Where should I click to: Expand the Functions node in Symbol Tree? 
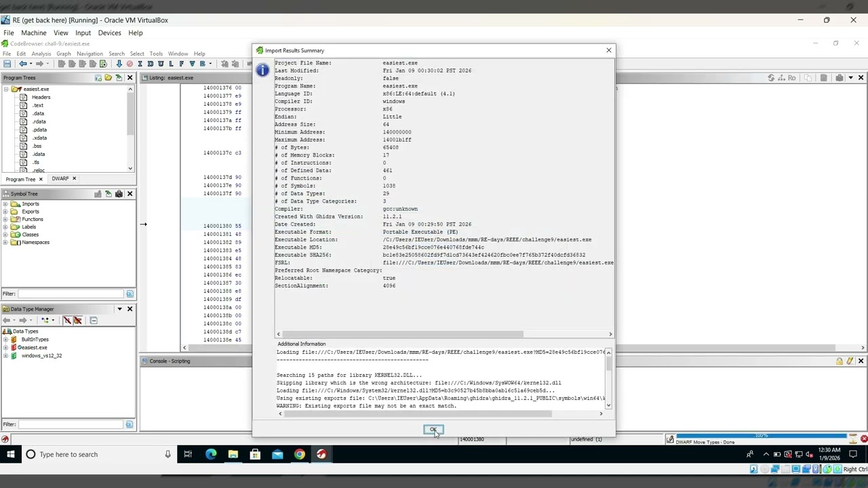5,219
